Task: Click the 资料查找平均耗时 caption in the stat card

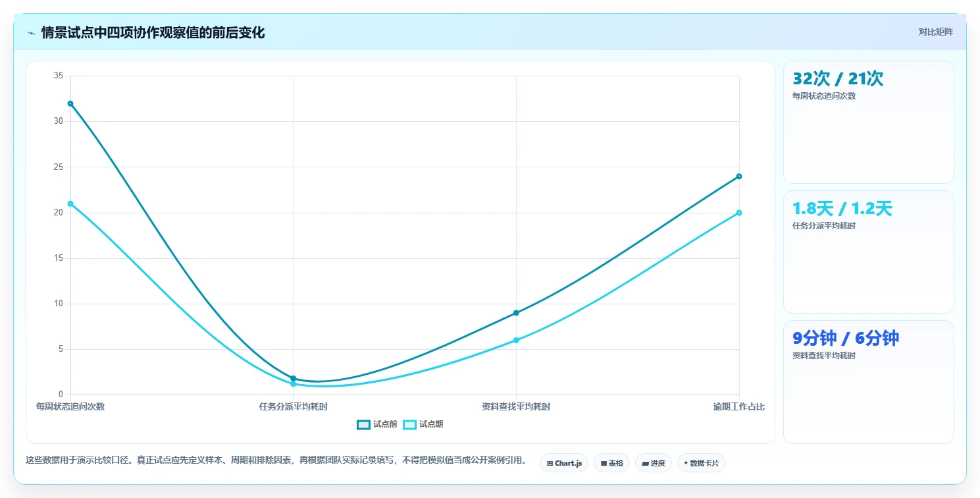Action: pos(824,356)
